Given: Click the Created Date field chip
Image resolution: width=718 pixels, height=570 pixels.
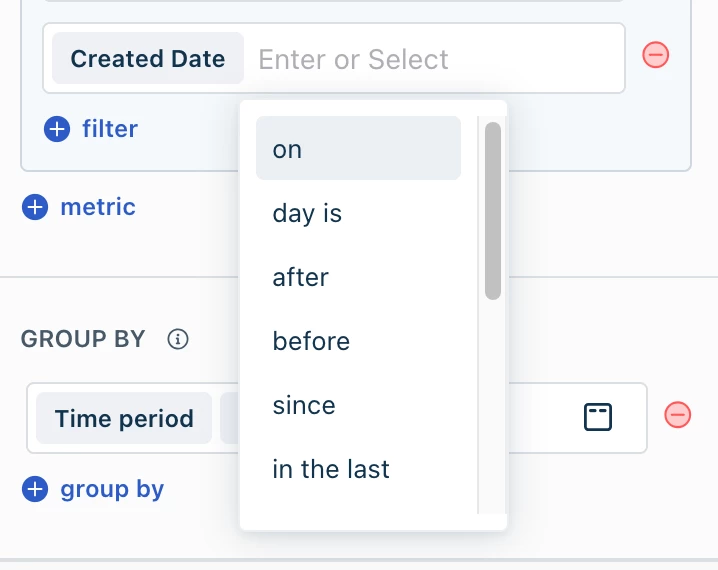Looking at the screenshot, I should [148, 58].
